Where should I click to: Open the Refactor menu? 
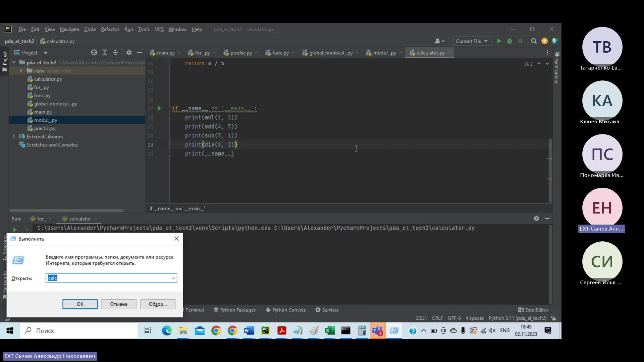110,29
